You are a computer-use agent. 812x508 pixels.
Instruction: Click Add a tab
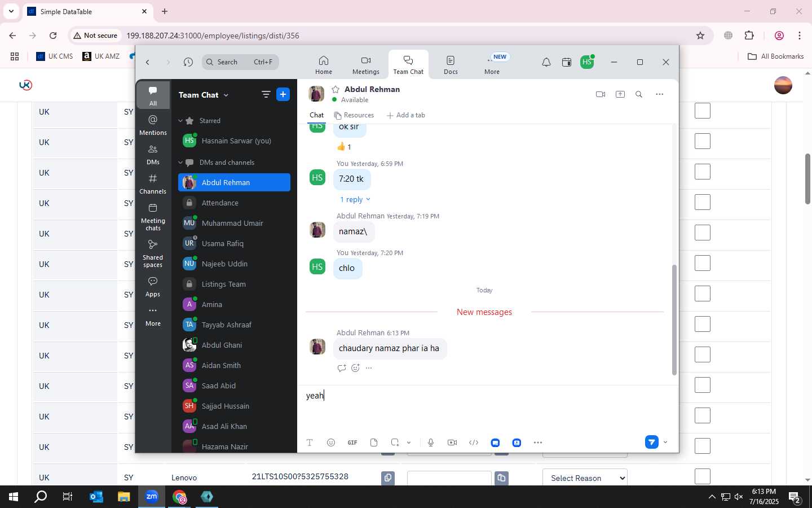405,115
